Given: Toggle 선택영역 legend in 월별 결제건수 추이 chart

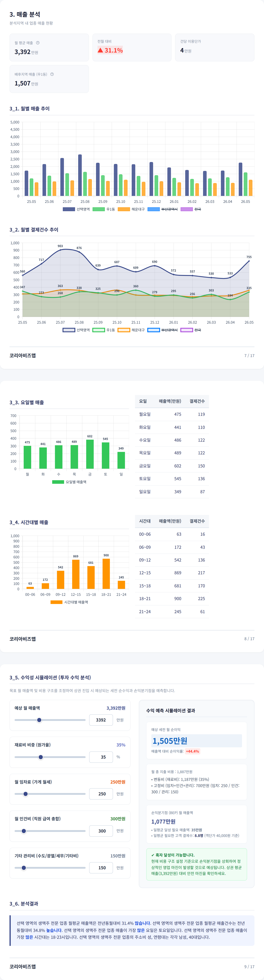Looking at the screenshot, I should pyautogui.click(x=76, y=330).
